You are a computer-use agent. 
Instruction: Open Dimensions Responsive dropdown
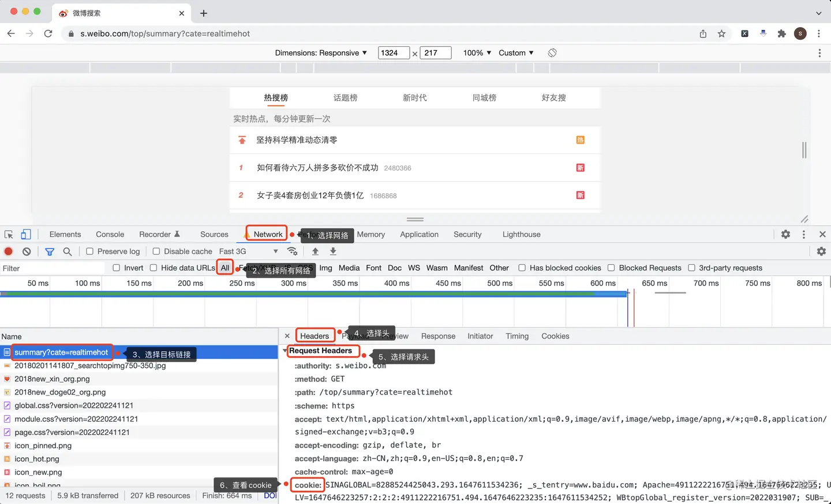click(x=321, y=52)
